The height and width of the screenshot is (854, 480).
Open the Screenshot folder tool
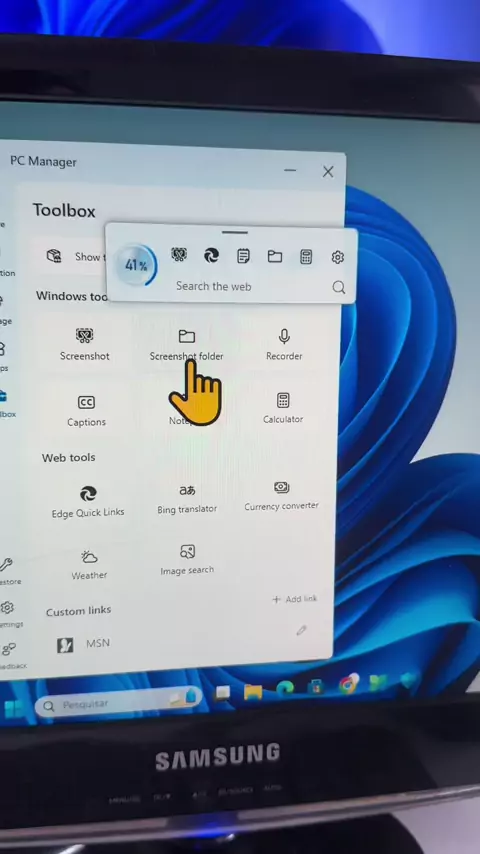point(186,345)
